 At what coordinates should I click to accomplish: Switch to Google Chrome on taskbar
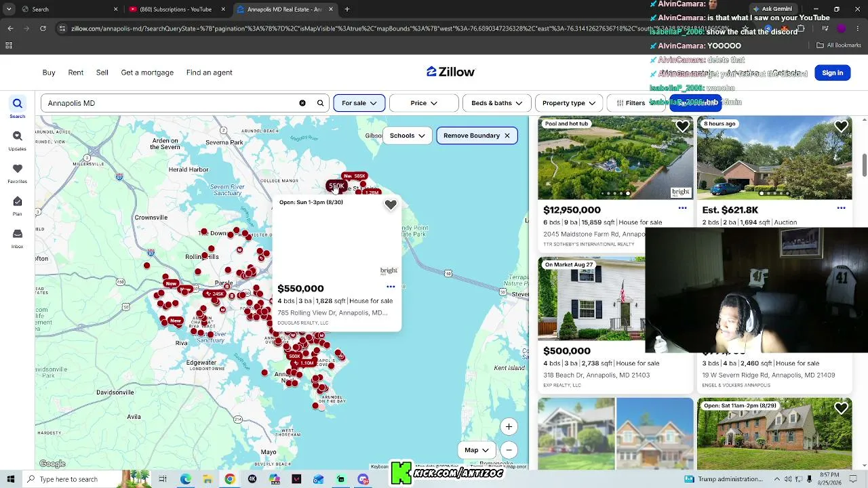coord(230,479)
